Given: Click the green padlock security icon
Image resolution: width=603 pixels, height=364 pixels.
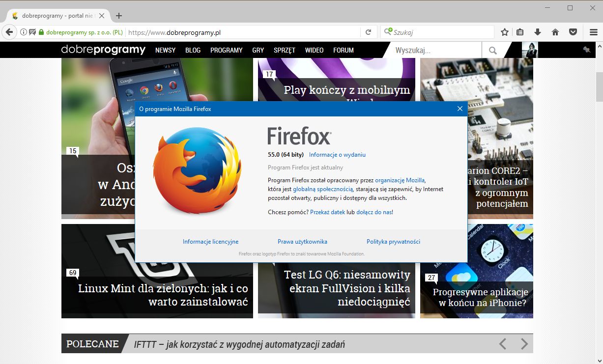Looking at the screenshot, I should 41,32.
